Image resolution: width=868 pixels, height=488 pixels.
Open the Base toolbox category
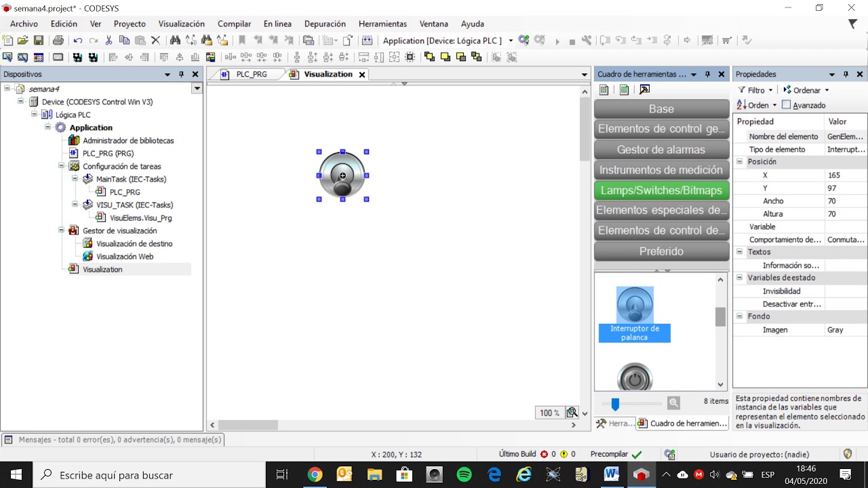tap(662, 109)
